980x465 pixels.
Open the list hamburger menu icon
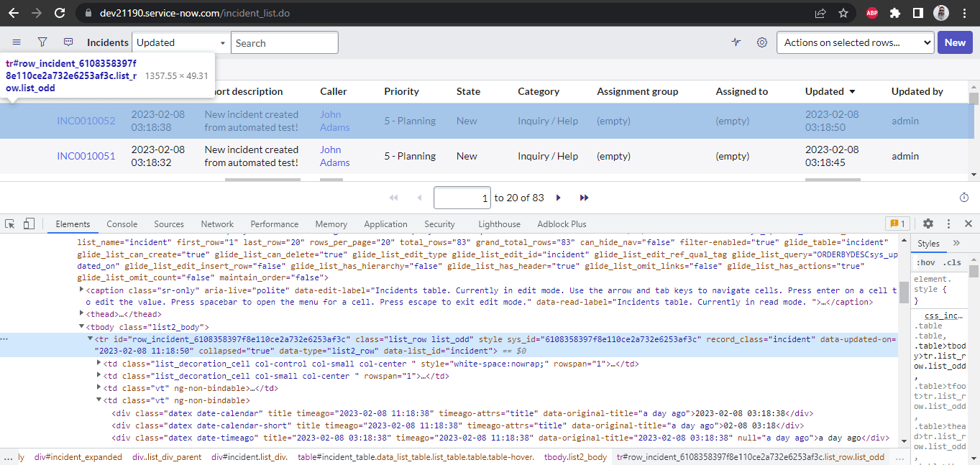[17, 42]
